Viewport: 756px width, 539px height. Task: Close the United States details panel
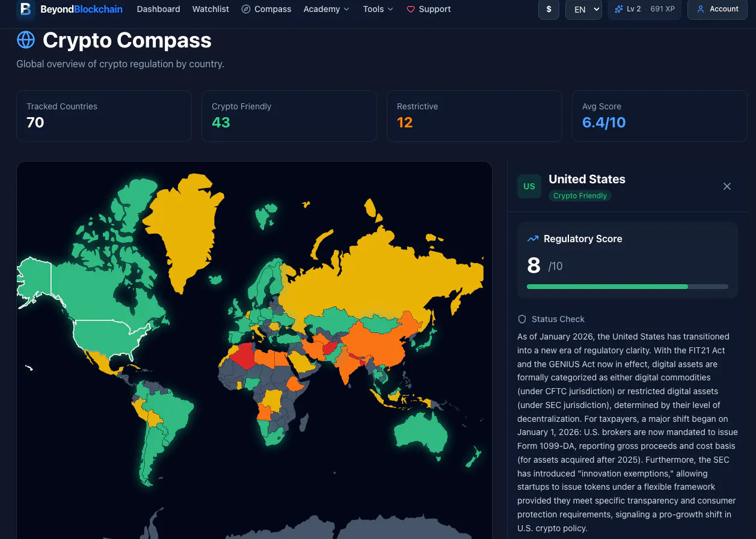tap(727, 186)
